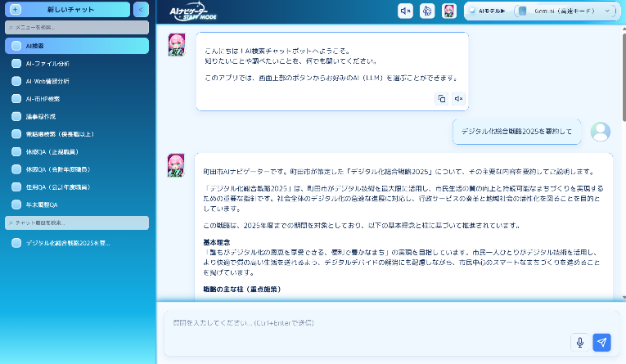This screenshot has width=626, height=364.
Task: Toggle the muted speaker button in header
Action: (x=405, y=11)
